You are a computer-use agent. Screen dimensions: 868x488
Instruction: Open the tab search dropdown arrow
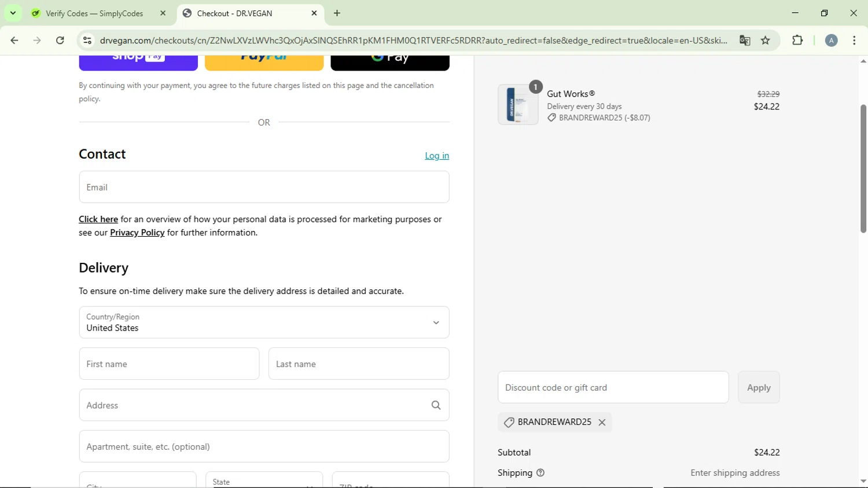(13, 13)
